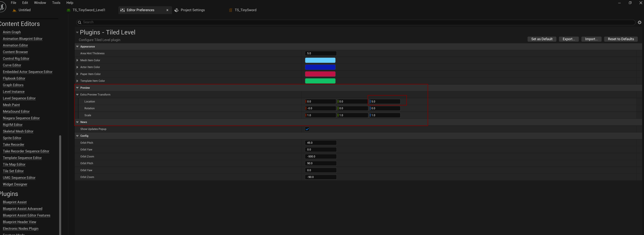The height and width of the screenshot is (235, 644).
Task: Switch to the TS_TinySword tab
Action: pyautogui.click(x=245, y=10)
